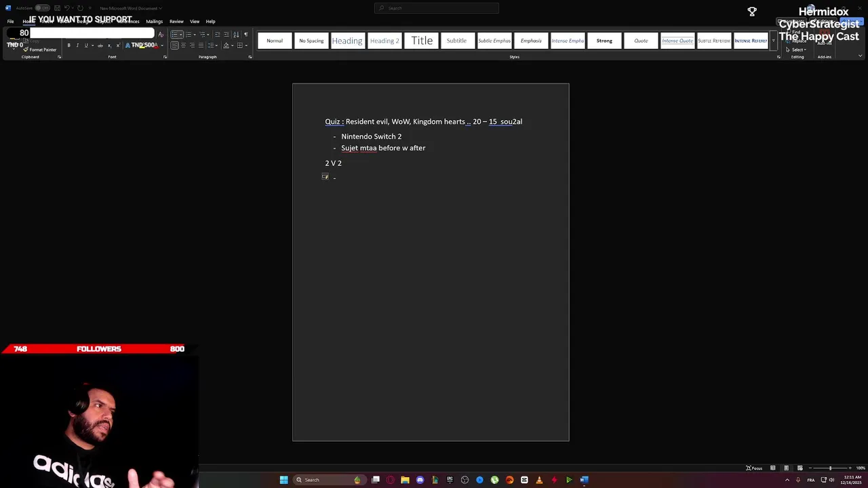Open Paragraph dialog launcher

click(250, 57)
